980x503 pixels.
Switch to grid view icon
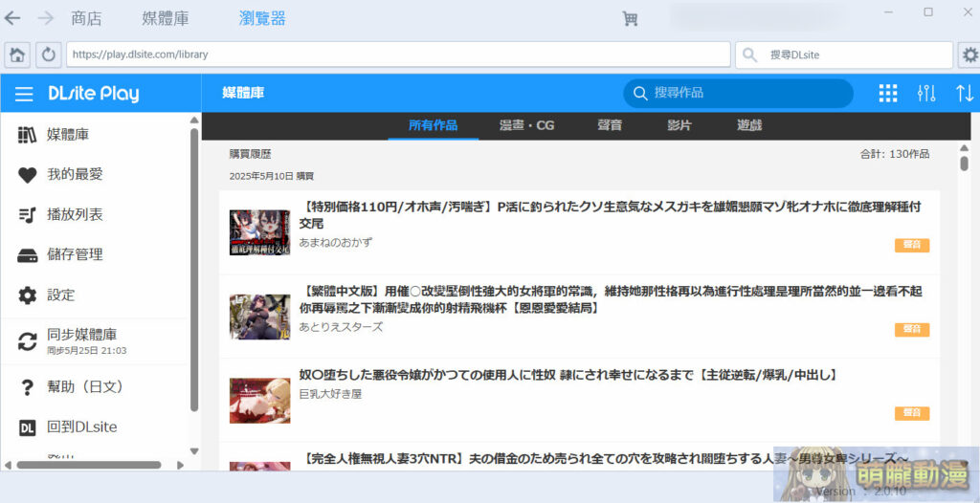pos(888,94)
